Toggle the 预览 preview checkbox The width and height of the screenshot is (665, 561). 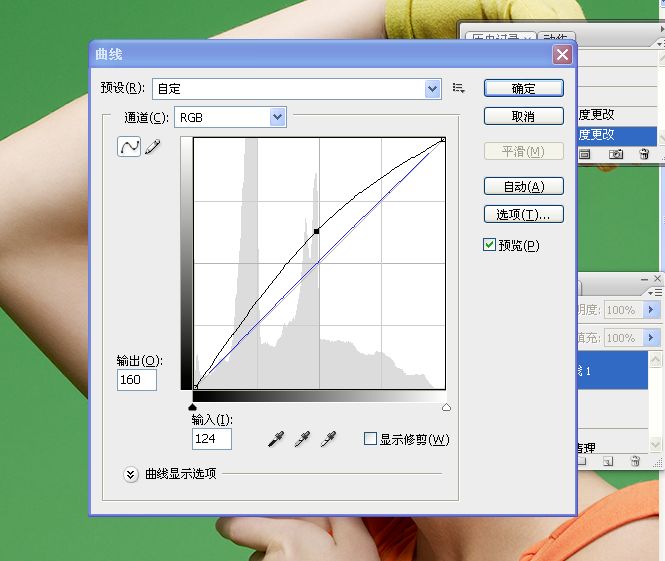pyautogui.click(x=489, y=245)
